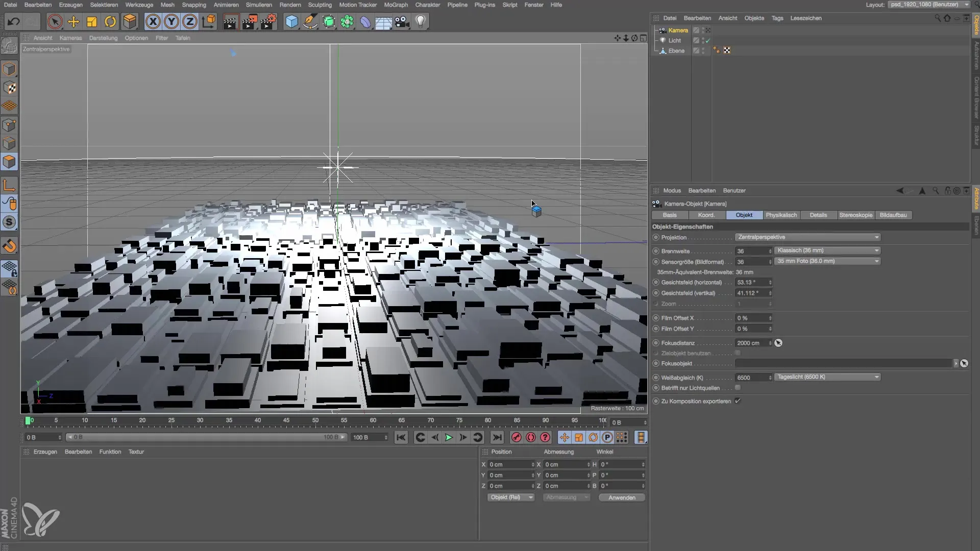Open deformer bend icon
This screenshot has height=551, width=980.
tap(365, 21)
